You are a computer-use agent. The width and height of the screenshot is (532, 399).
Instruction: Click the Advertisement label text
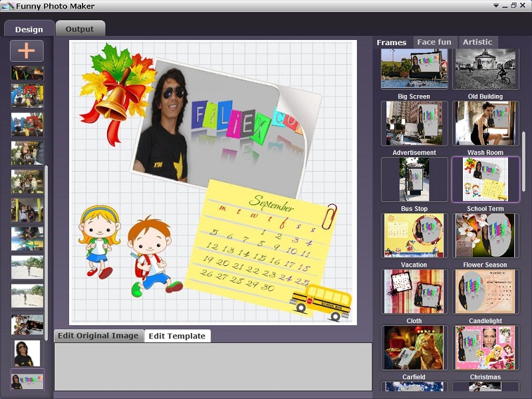click(414, 153)
